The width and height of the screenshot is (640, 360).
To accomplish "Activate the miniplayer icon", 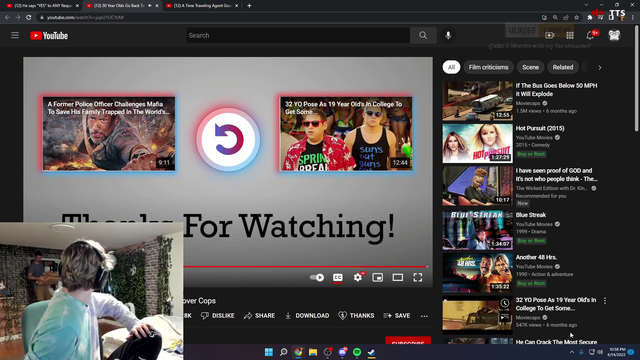I will pos(378,278).
